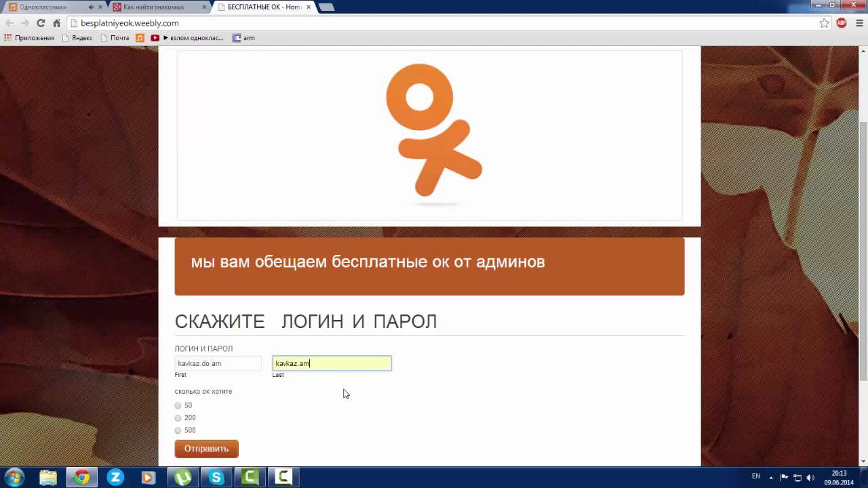Open the Яндекс bookmark
Image resolution: width=868 pixels, height=488 pixels.
click(x=77, y=38)
